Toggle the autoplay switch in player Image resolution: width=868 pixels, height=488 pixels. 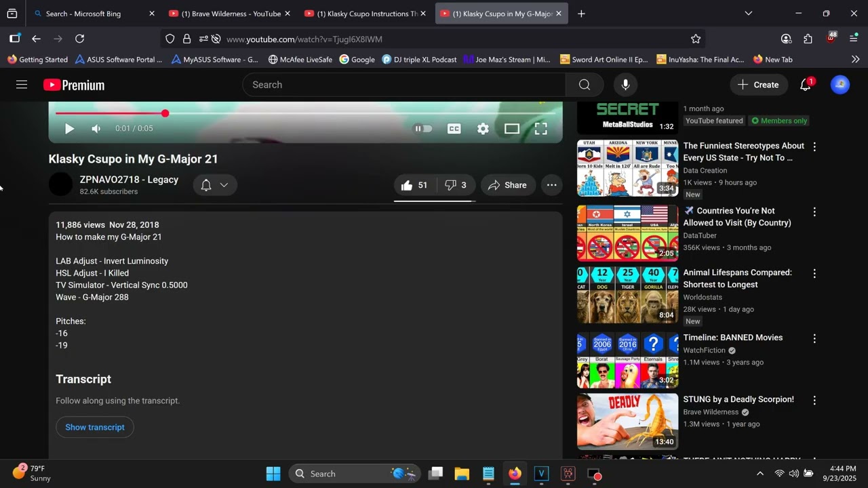[x=423, y=129]
